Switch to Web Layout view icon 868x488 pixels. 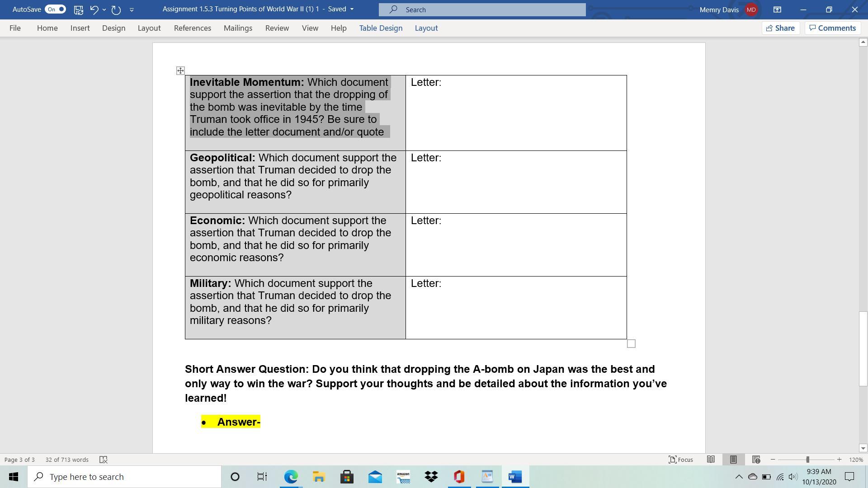click(756, 460)
